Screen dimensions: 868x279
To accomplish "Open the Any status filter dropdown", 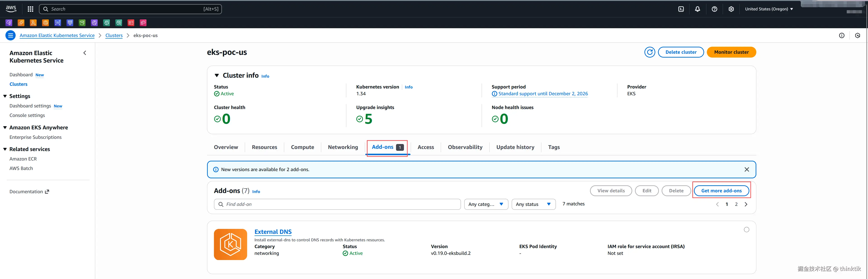I will tap(533, 204).
